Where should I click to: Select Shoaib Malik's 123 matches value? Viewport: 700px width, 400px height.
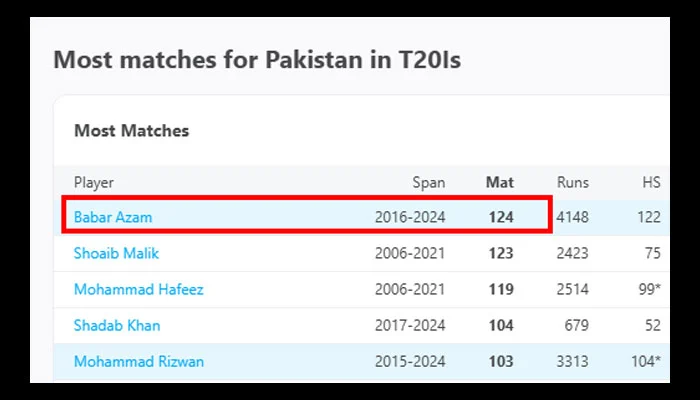pyautogui.click(x=501, y=253)
